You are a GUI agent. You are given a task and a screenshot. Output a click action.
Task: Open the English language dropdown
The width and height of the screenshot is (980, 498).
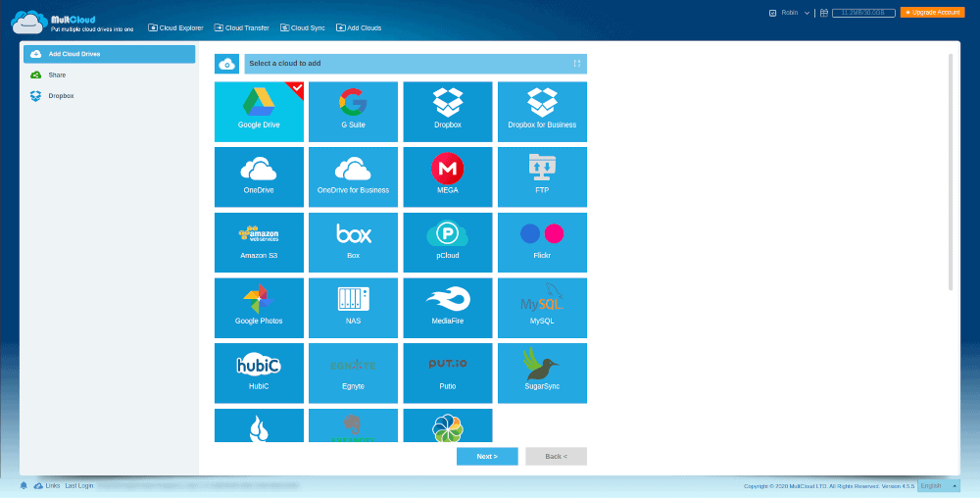(938, 485)
